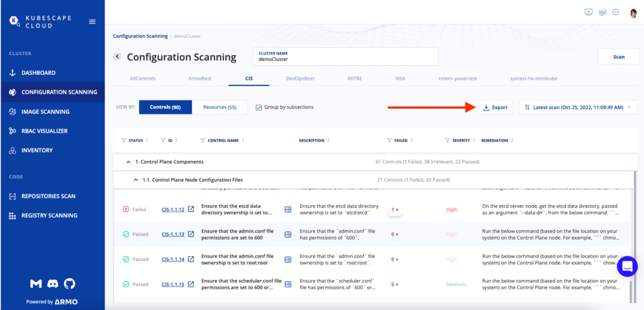Click the resource icon for CIS-1.1.13 row
Screen dimensions: 644x310
[288, 234]
